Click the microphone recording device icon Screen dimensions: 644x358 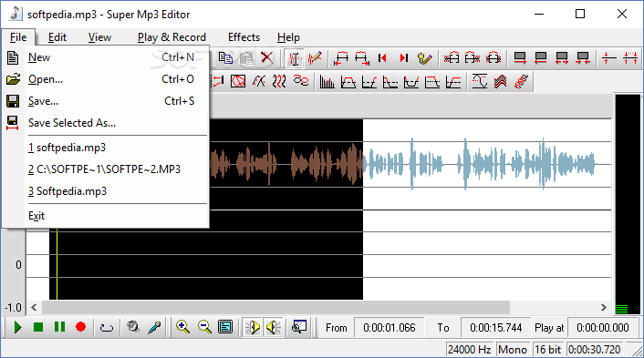[x=154, y=327]
